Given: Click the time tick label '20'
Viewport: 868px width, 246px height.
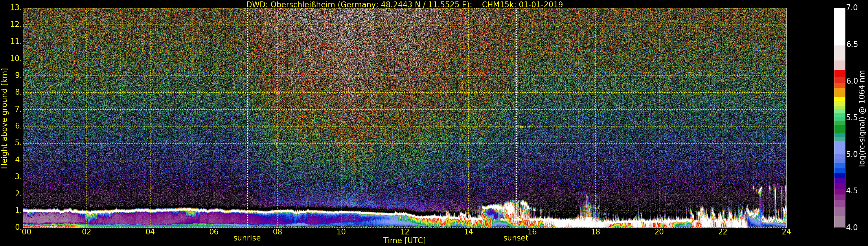Looking at the screenshot, I should coord(659,232).
